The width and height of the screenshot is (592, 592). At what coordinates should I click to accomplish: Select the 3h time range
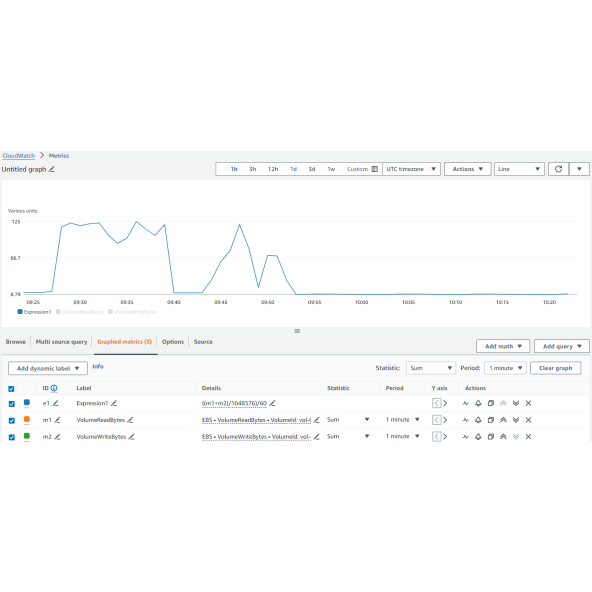[253, 169]
